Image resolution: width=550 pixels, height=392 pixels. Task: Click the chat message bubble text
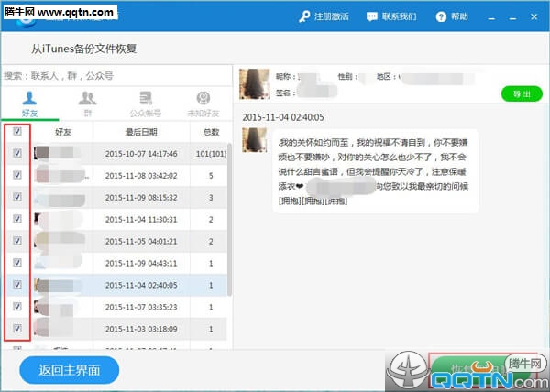tap(374, 171)
